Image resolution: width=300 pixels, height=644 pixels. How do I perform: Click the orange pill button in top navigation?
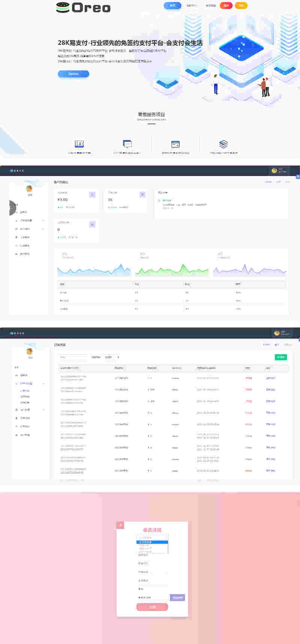tap(241, 6)
